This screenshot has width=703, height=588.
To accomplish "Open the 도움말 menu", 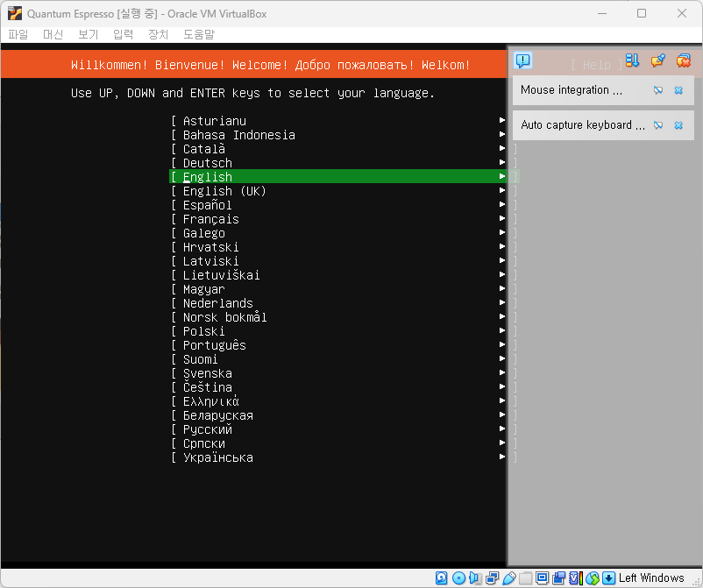I will 199,34.
